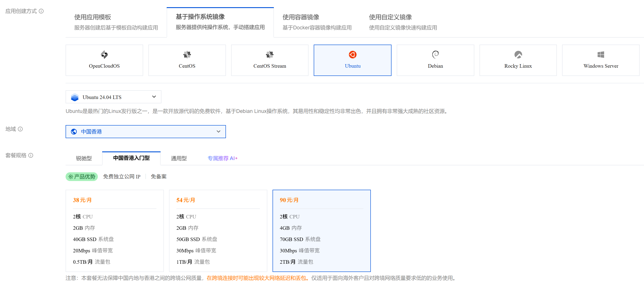
Task: Click 50GB SSD 系统盘 spec line
Action: 197,239
